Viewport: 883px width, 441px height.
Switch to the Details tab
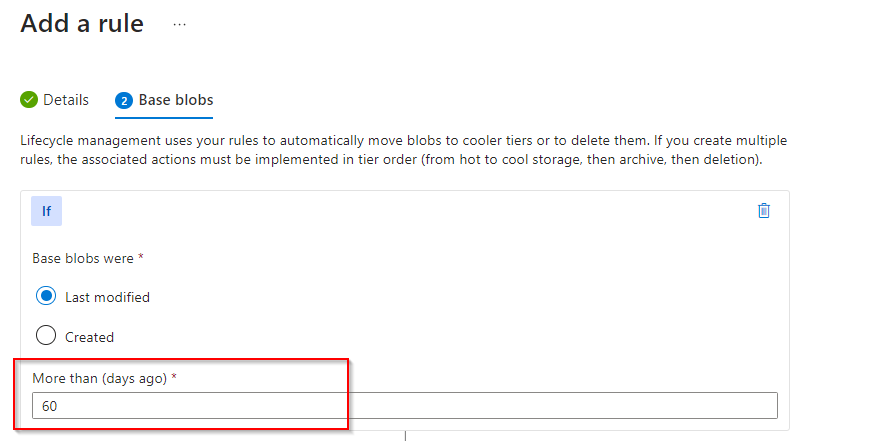click(x=65, y=100)
